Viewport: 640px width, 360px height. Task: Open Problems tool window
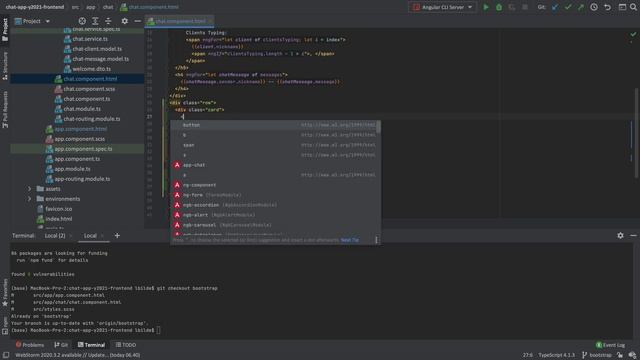point(29,345)
